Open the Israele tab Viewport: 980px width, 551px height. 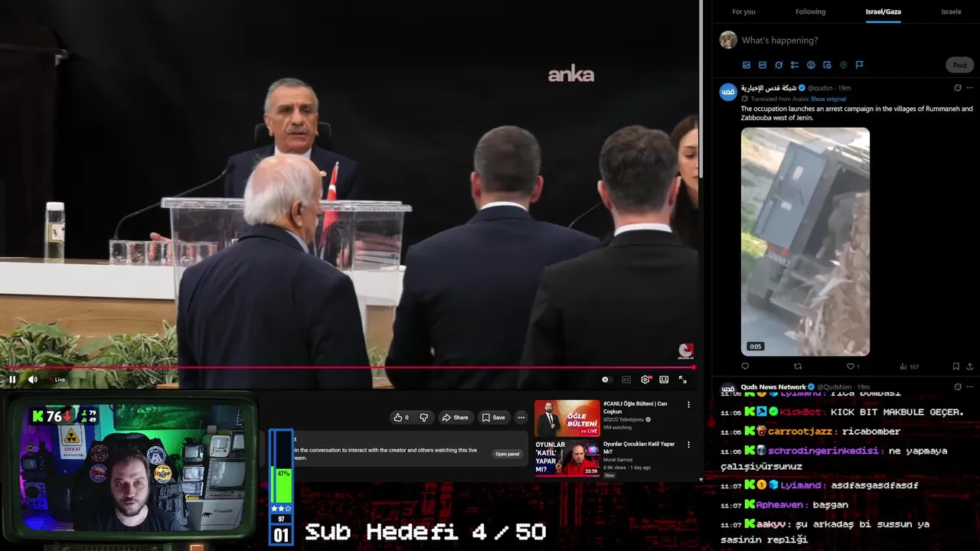[951, 11]
